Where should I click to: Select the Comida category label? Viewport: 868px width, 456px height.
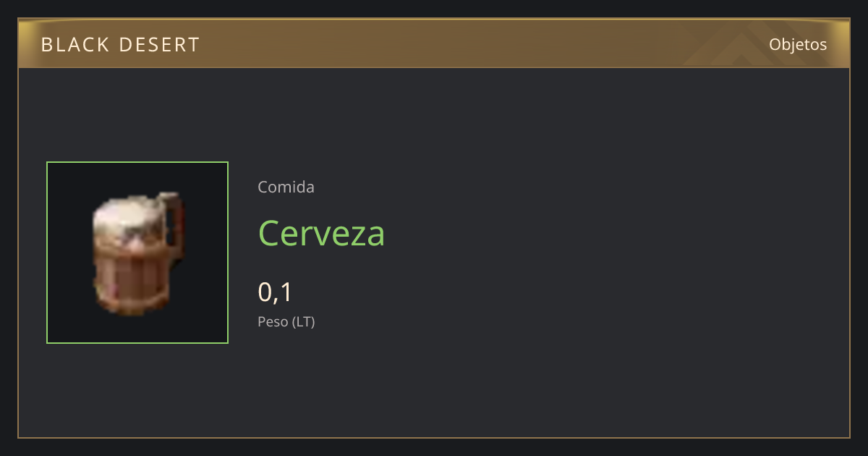(286, 187)
